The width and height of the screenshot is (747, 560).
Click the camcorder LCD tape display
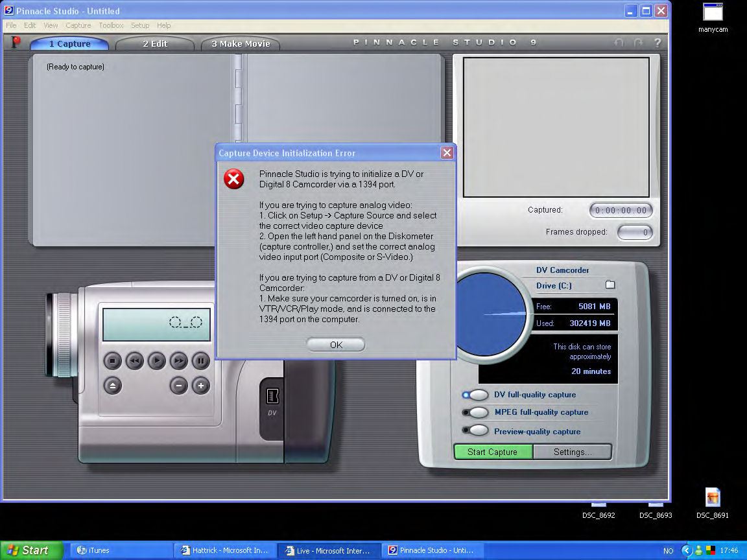pyautogui.click(x=156, y=324)
